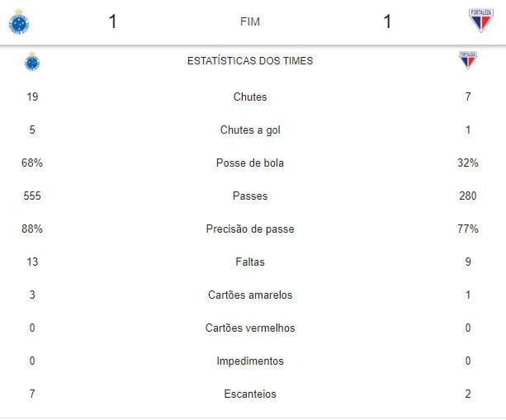Select the Precisão de passe label

point(250,229)
